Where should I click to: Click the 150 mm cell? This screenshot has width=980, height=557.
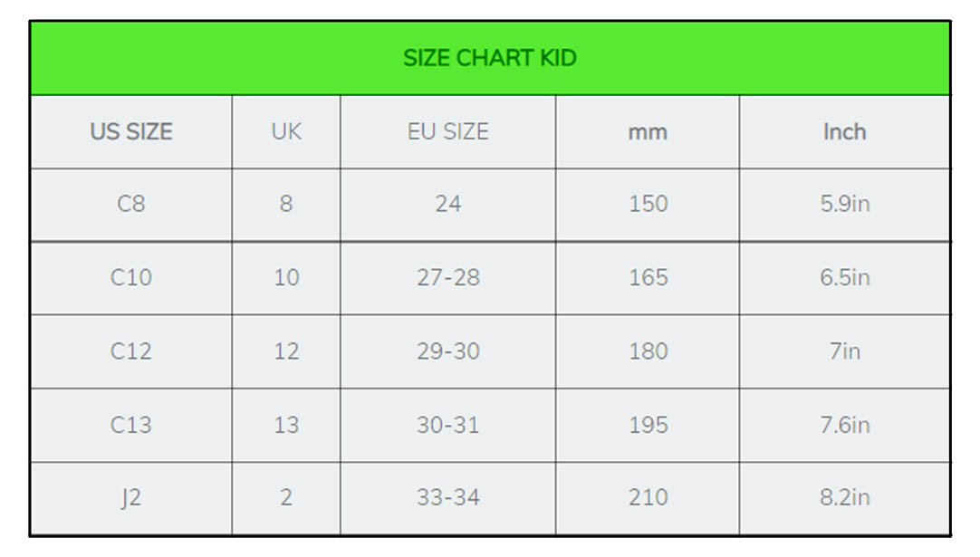[x=648, y=204]
